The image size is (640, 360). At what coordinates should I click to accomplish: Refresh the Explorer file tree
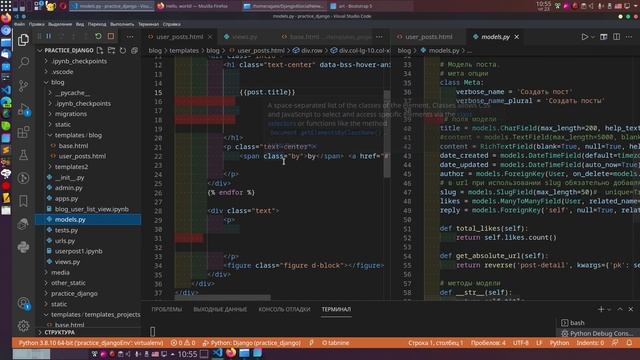click(123, 51)
